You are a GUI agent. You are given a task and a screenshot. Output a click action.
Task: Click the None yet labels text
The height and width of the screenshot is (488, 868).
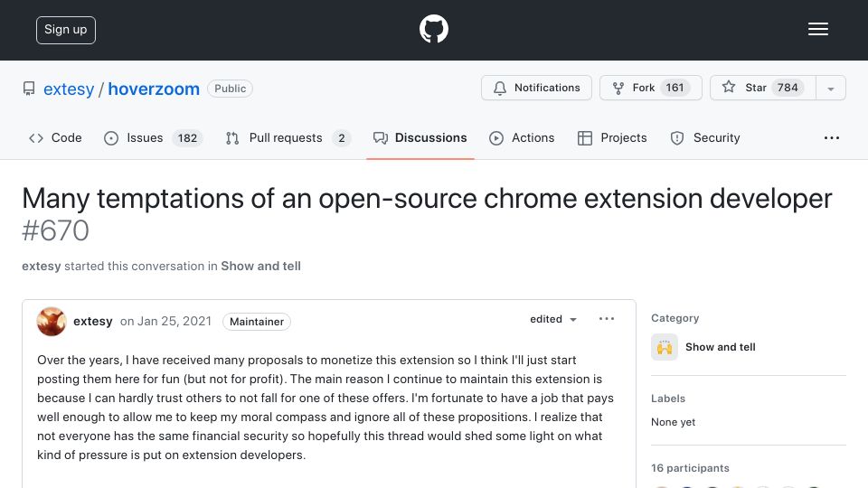673,422
